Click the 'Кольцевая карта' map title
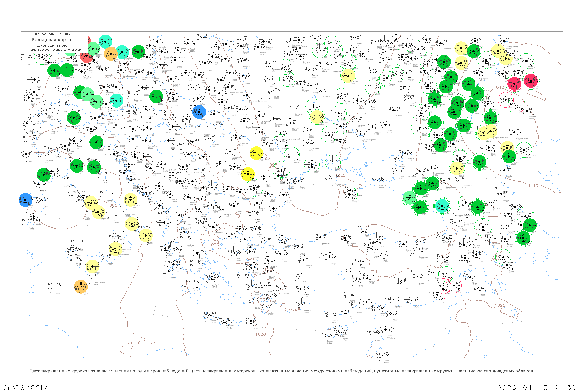Image resolution: width=588 pixels, height=392 pixels. [x=51, y=40]
